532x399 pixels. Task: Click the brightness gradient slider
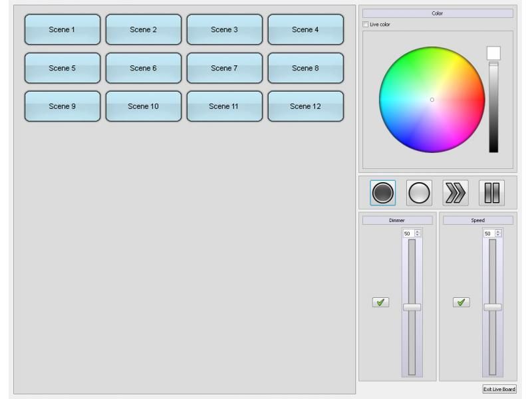[x=493, y=107]
